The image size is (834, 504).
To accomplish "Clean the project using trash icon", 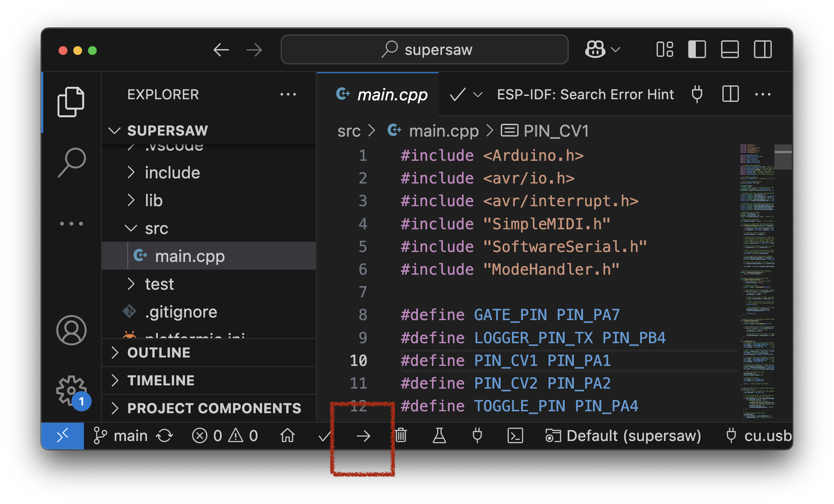I will coord(401,436).
